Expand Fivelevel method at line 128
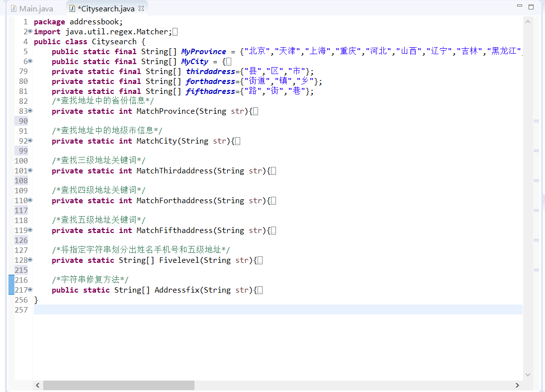545x392 pixels. pyautogui.click(x=30, y=260)
